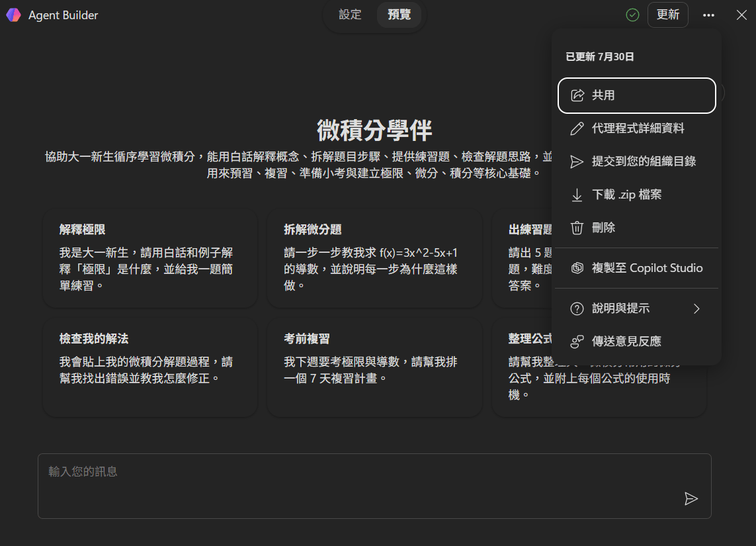Click the 檢查我的解法 prompt card
Screen dimensions: 756x546
[x=150, y=367]
